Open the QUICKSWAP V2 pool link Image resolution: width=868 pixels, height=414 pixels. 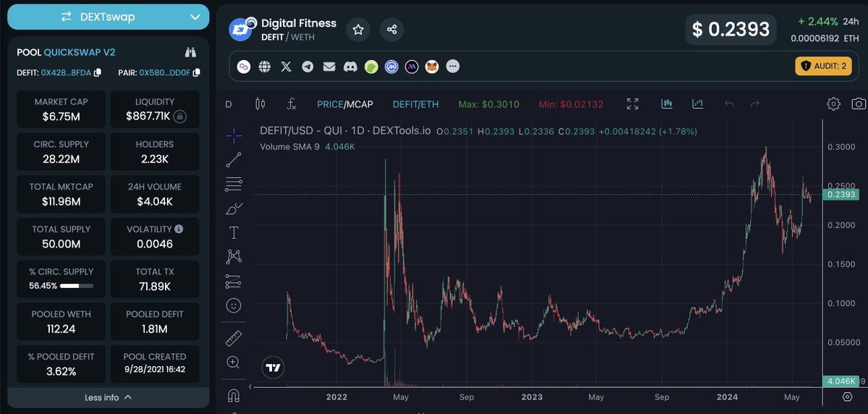pyautogui.click(x=80, y=53)
